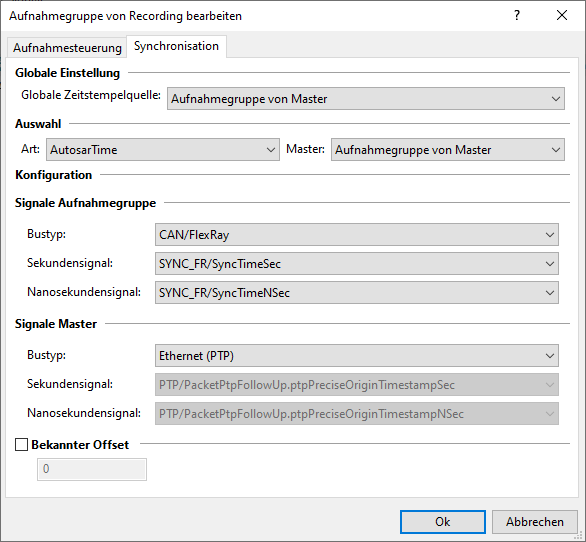Open Bustyp dropdown showing CAN/FlexRay
586x542 pixels.
click(x=357, y=235)
